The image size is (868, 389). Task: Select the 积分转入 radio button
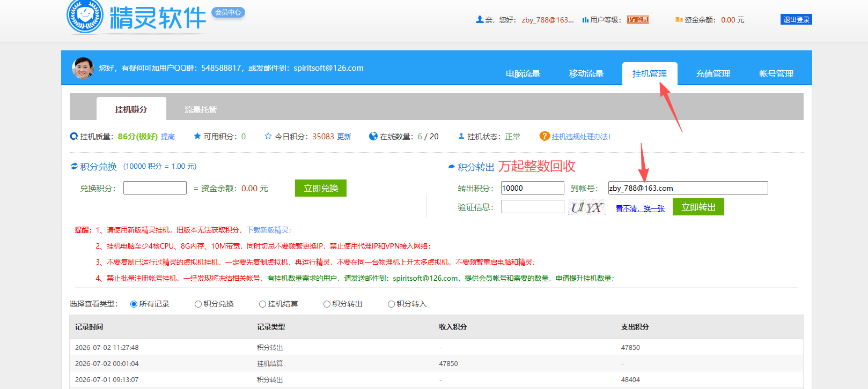pyautogui.click(x=391, y=304)
